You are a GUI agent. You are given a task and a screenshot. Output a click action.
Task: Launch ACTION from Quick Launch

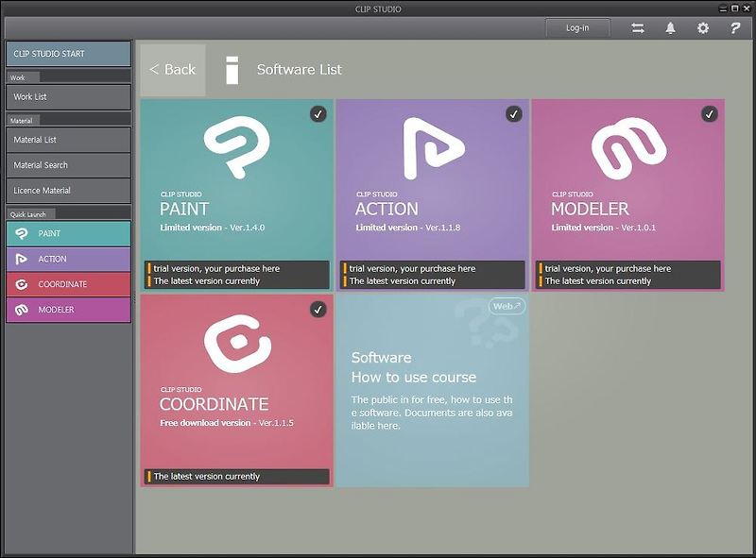68,259
